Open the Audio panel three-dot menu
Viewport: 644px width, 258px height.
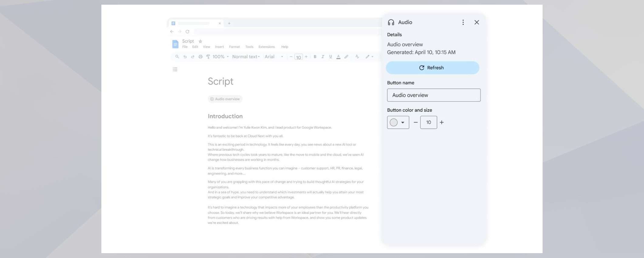(x=463, y=22)
